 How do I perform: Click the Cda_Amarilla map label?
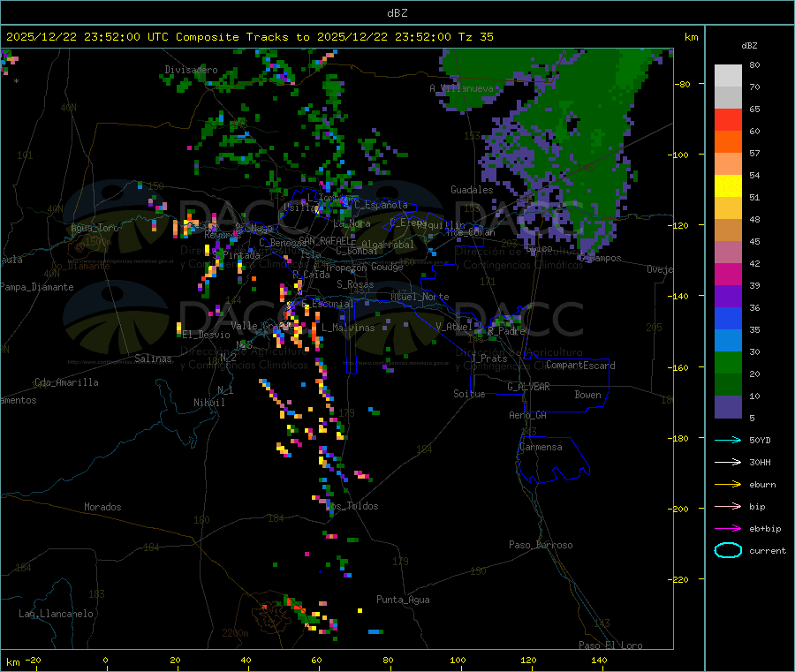(x=66, y=382)
